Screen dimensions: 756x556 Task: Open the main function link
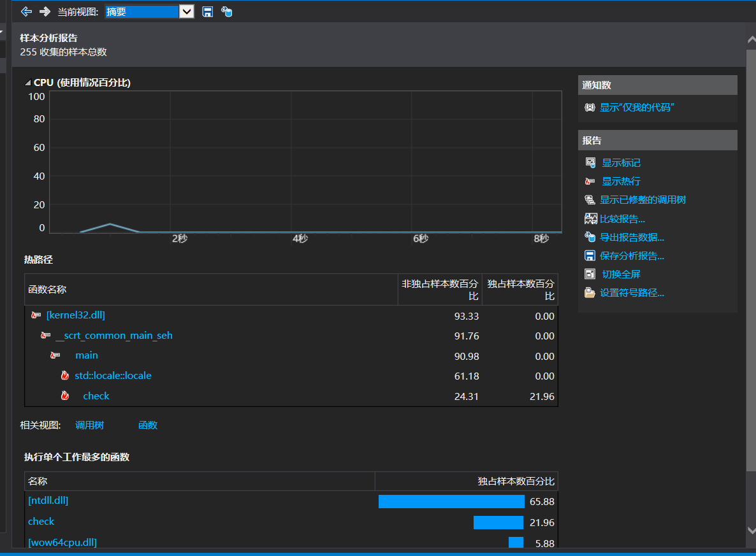pos(86,355)
